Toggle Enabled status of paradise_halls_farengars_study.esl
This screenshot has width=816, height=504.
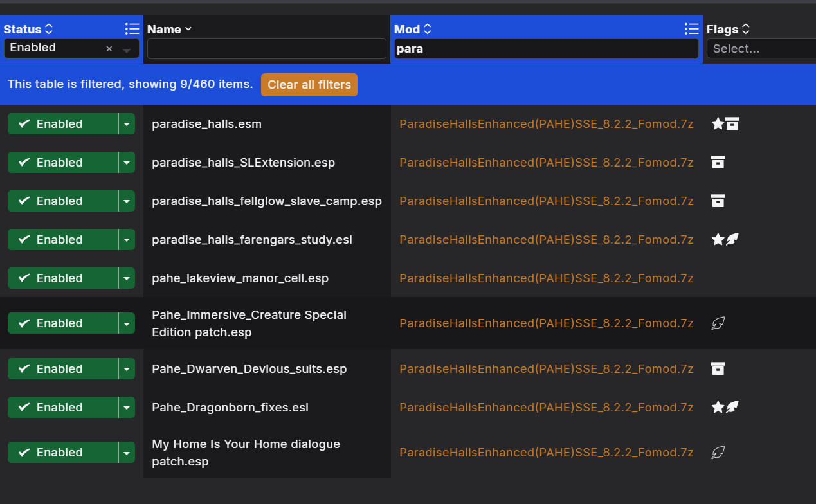click(x=62, y=240)
